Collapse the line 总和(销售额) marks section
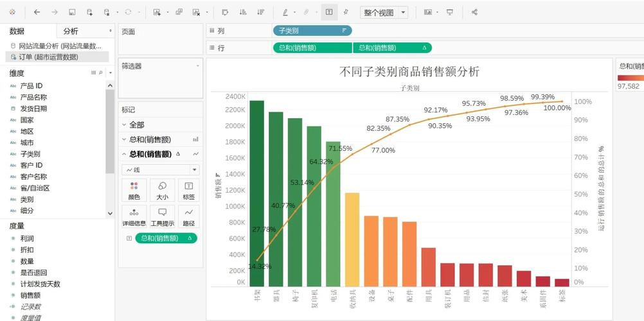 pyautogui.click(x=124, y=154)
